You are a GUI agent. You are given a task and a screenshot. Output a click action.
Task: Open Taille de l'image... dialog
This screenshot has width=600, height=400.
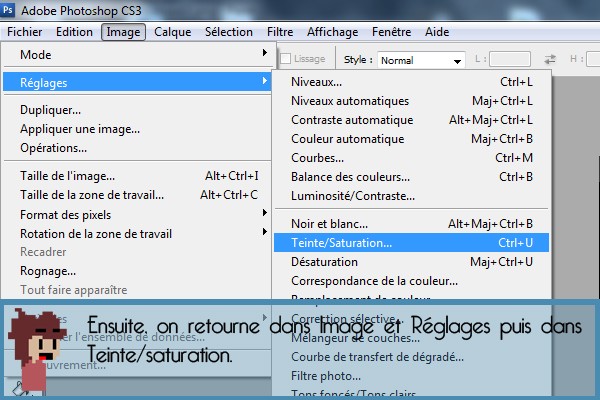click(137, 176)
